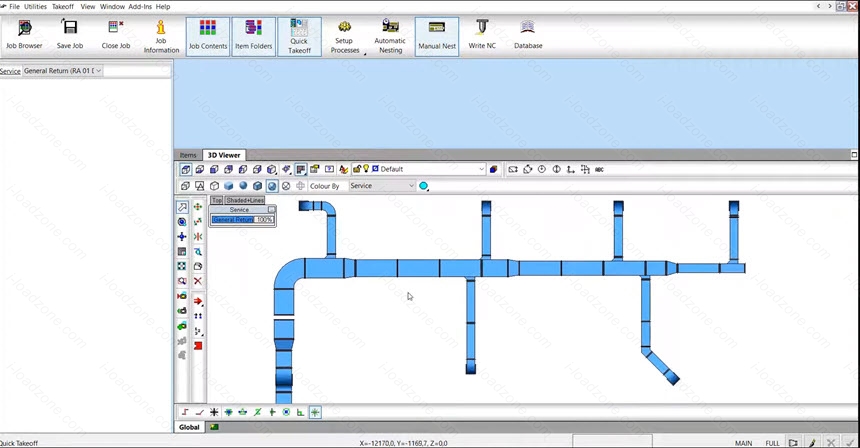
Task: Open the Add-Ins menu
Action: tap(140, 7)
